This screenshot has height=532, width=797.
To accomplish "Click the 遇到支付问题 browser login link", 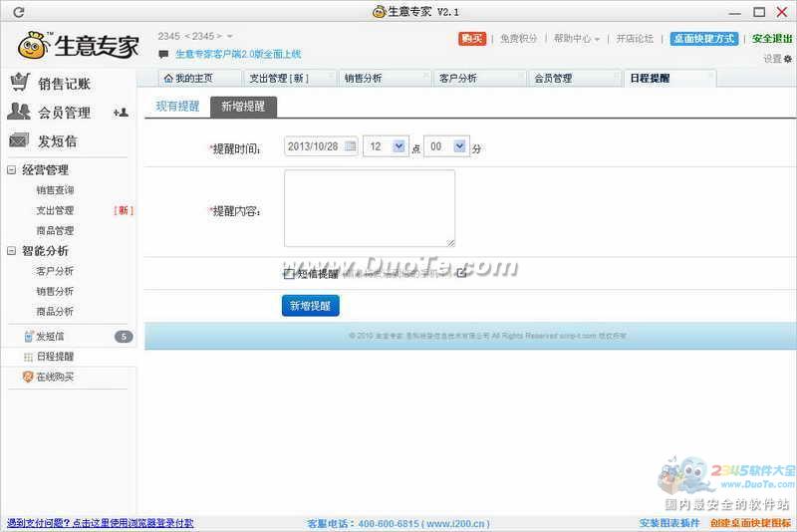I will pyautogui.click(x=101, y=523).
